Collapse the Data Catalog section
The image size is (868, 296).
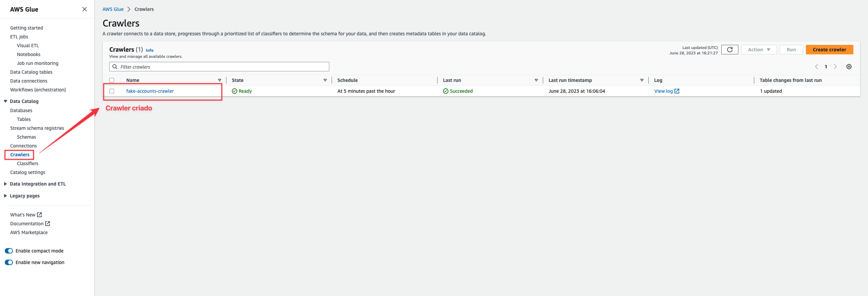pos(5,101)
